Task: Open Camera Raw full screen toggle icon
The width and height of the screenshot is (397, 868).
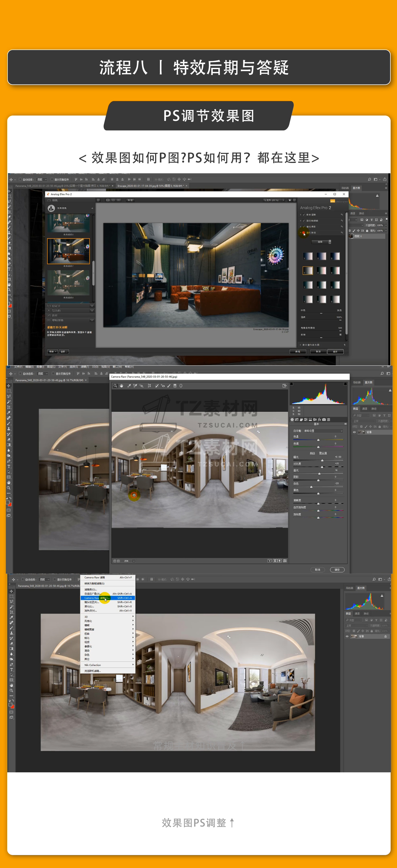Action: [284, 386]
